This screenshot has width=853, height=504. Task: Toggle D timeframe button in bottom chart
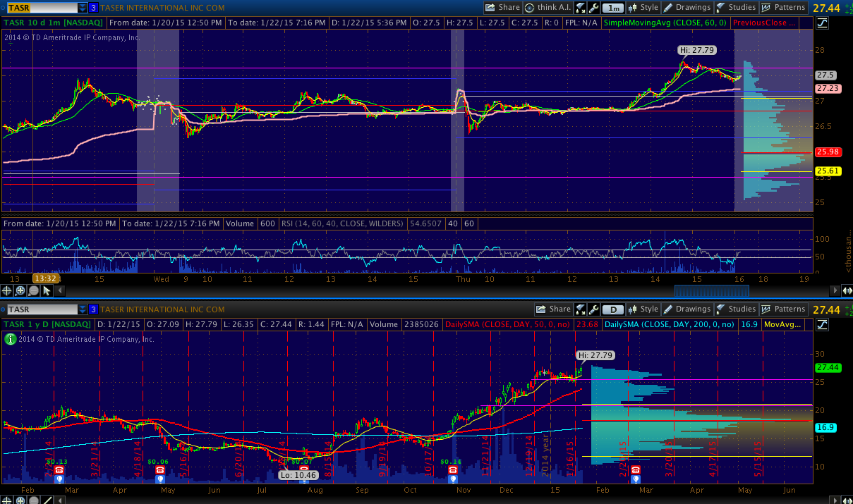[613, 309]
